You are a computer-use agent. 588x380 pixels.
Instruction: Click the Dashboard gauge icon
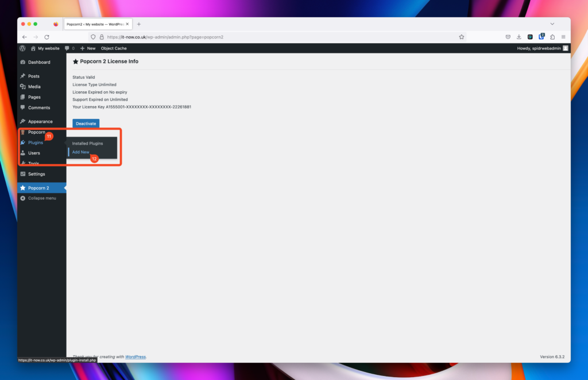pos(23,62)
